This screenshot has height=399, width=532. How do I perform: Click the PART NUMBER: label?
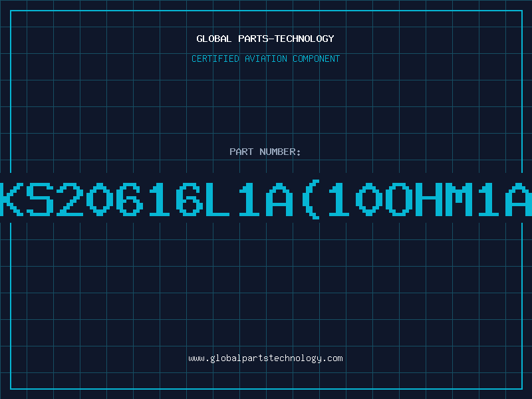[265, 152]
